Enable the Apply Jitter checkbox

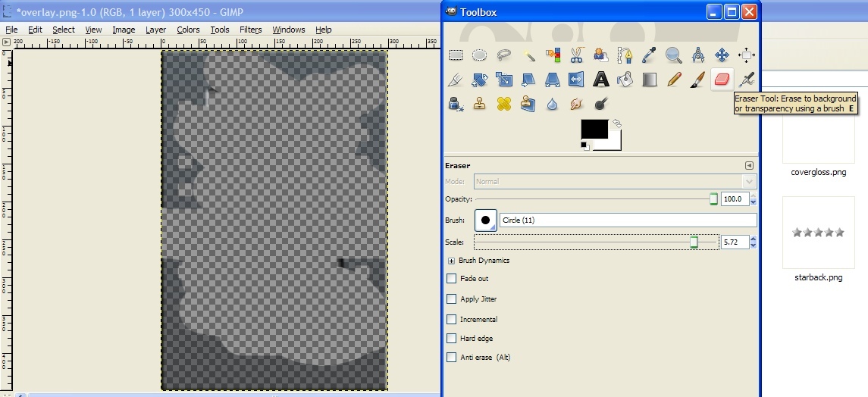(x=452, y=299)
